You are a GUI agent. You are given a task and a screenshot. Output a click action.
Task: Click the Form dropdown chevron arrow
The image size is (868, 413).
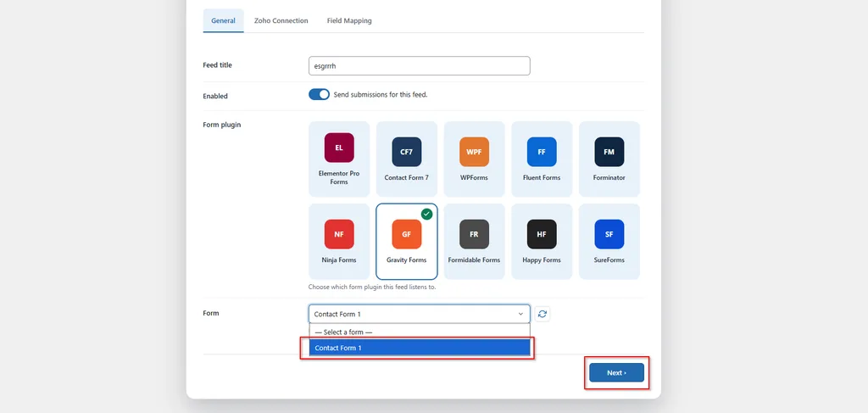tap(520, 314)
